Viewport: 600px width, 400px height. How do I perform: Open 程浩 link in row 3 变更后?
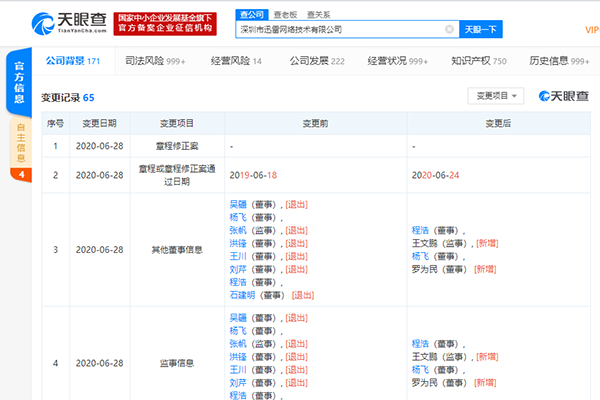(x=420, y=230)
